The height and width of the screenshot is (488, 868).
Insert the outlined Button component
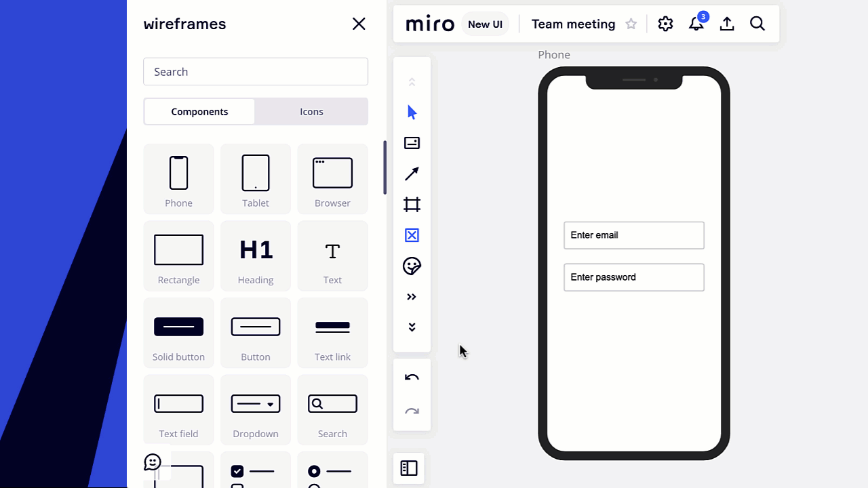pos(256,333)
